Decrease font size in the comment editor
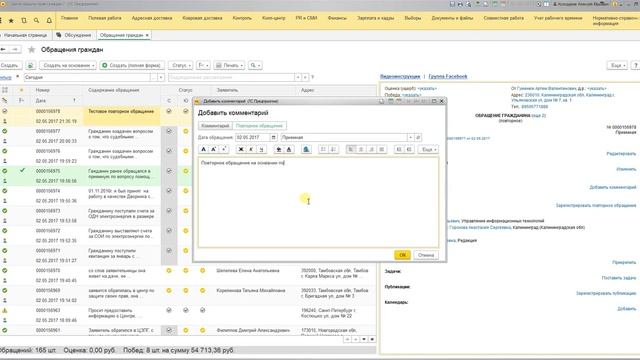640x360 pixels. 224,149
